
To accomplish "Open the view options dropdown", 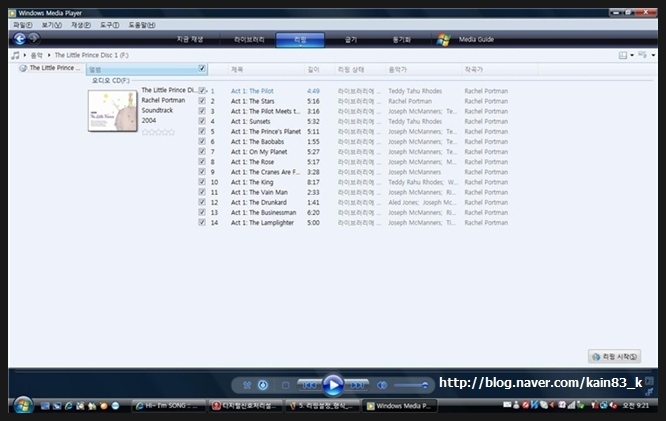I will tap(653, 55).
